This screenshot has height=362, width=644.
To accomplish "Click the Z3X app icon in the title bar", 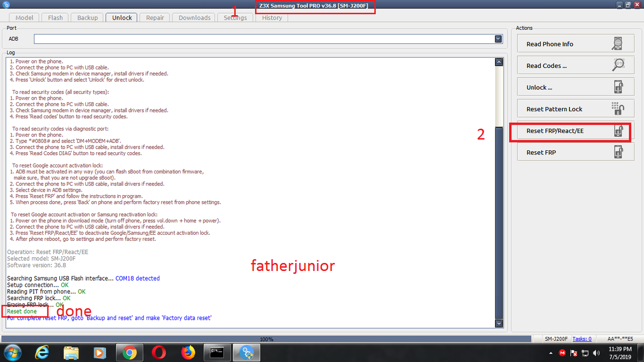I will pyautogui.click(x=7, y=5).
